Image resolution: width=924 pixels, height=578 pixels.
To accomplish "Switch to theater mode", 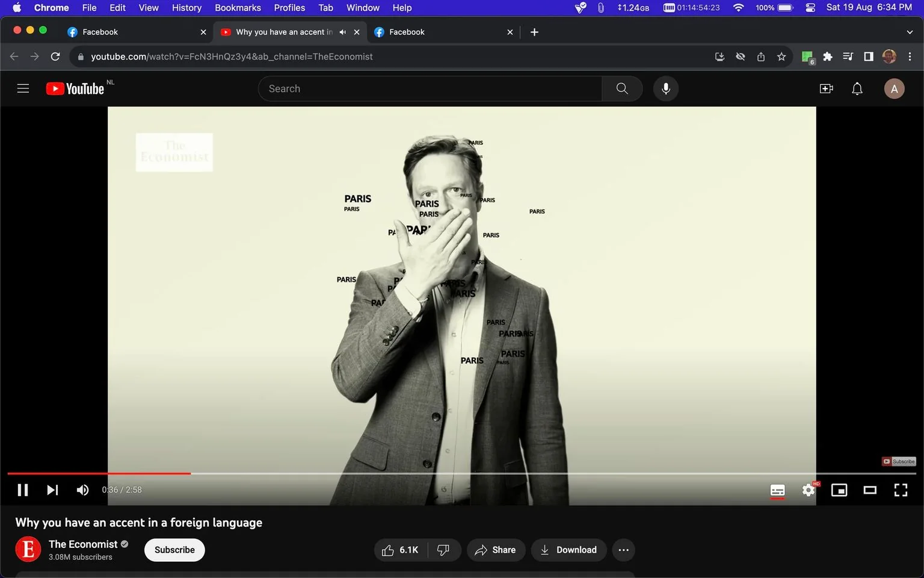I will click(x=870, y=490).
